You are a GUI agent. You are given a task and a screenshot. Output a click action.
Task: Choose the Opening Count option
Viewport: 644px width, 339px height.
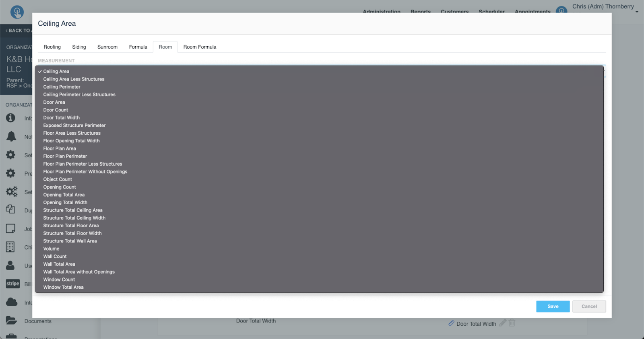(x=319, y=187)
